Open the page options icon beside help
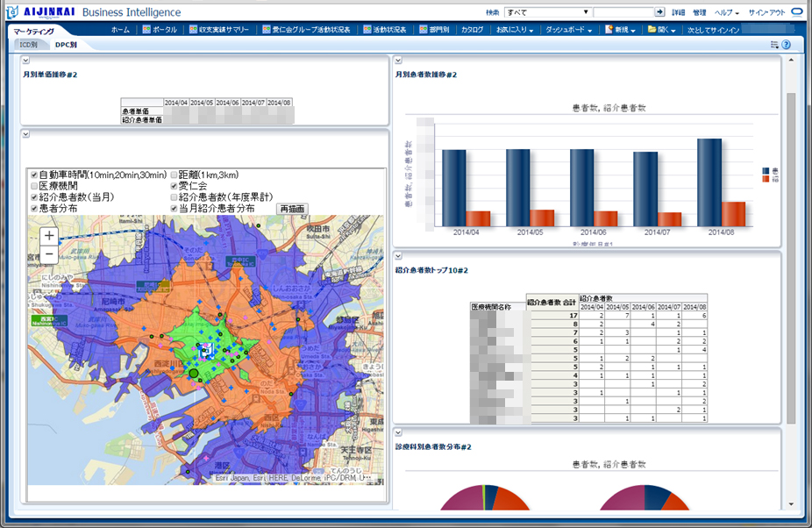Image resolution: width=812 pixels, height=528 pixels. coord(774,45)
